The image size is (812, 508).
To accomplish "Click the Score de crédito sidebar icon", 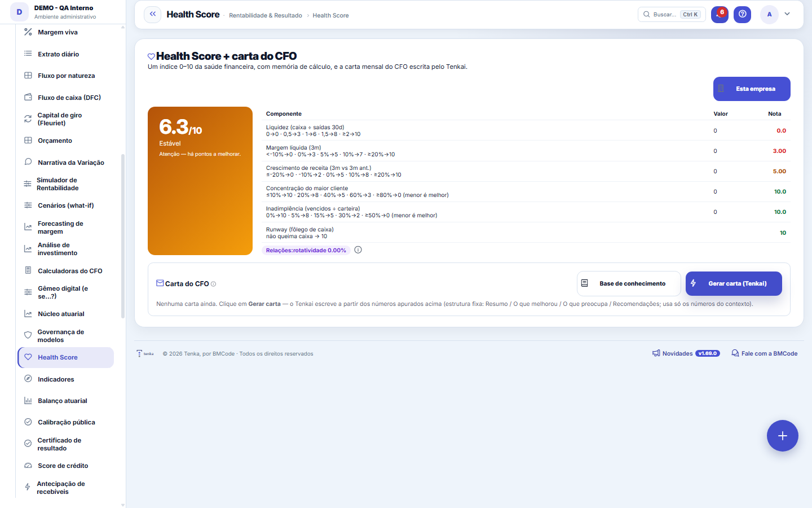I will tap(28, 466).
